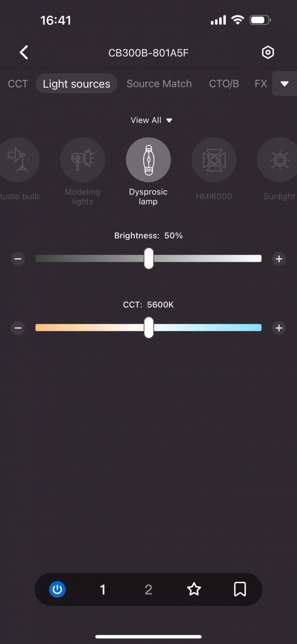Pick the Modeling lights source icon
The height and width of the screenshot is (644, 297).
click(83, 160)
